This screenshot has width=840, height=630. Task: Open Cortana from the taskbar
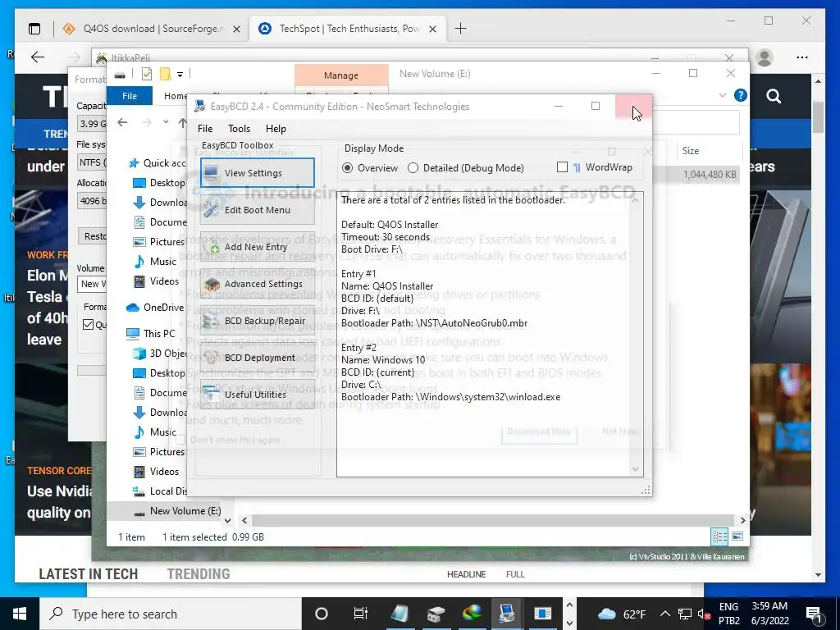(x=322, y=614)
